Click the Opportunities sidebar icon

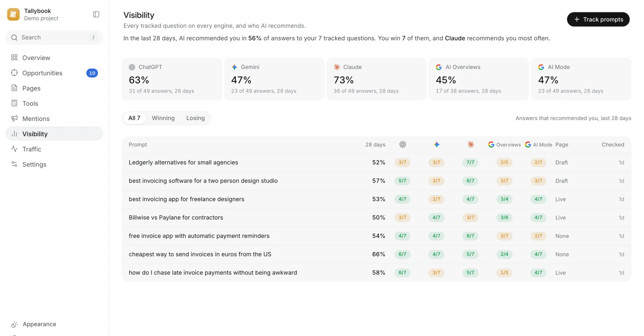(14, 73)
